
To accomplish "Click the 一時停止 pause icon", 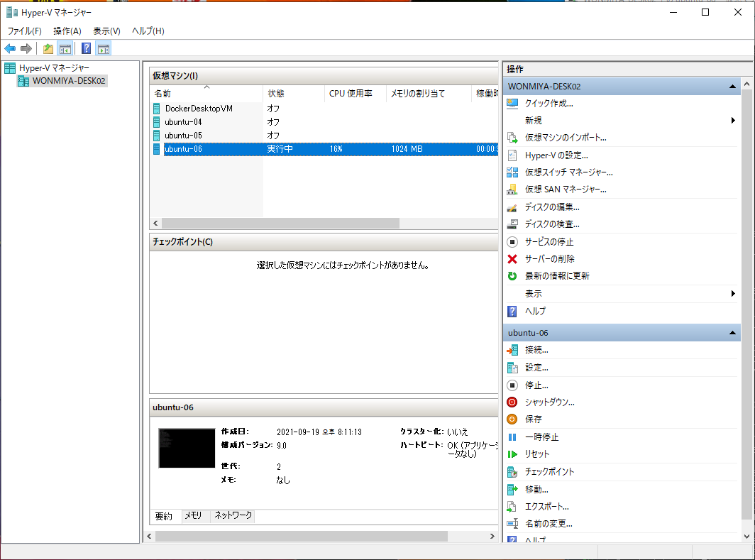I will click(512, 437).
